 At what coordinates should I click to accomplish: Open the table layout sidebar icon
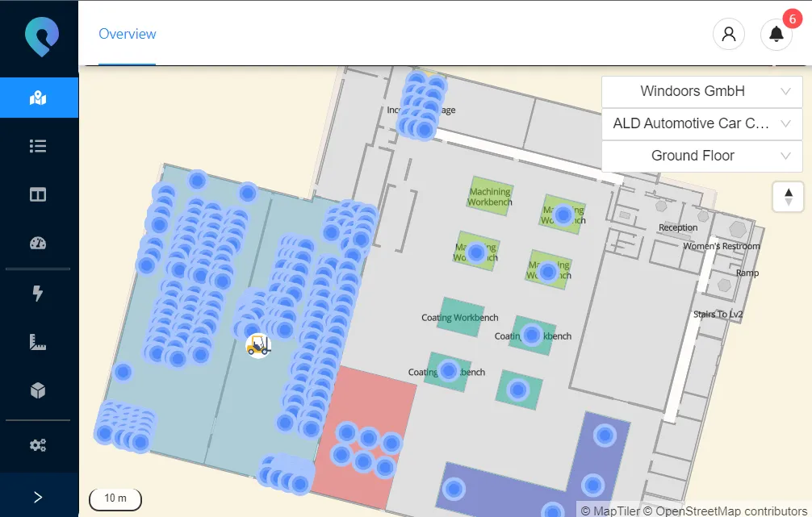[38, 194]
